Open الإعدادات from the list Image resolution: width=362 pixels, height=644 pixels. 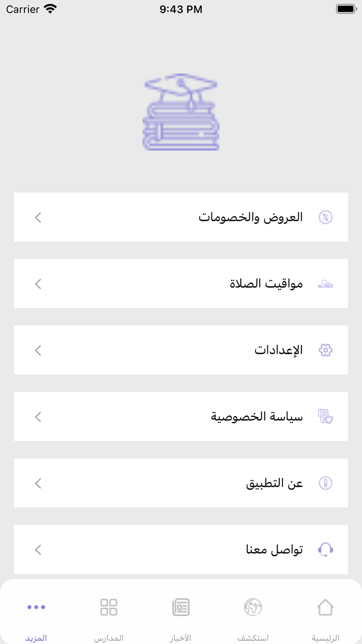(x=181, y=350)
